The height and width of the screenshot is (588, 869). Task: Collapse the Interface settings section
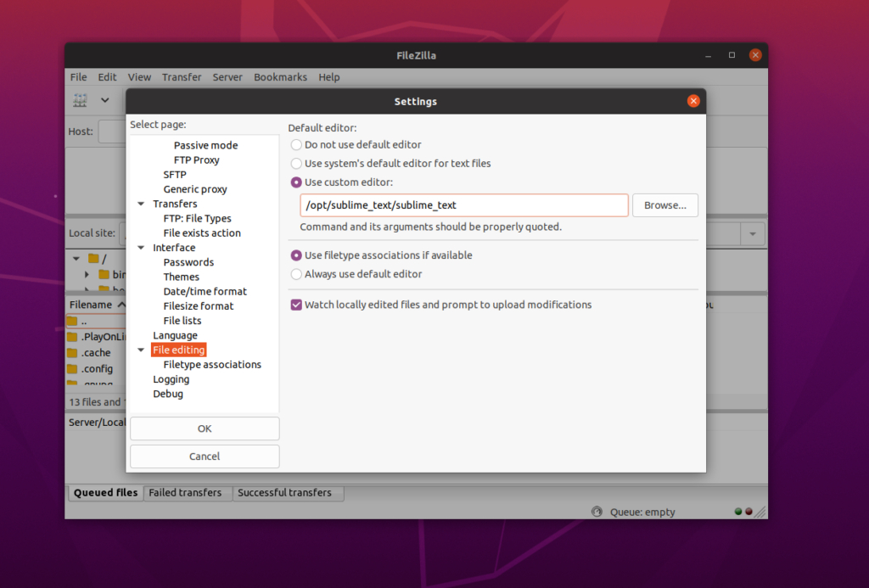point(140,247)
